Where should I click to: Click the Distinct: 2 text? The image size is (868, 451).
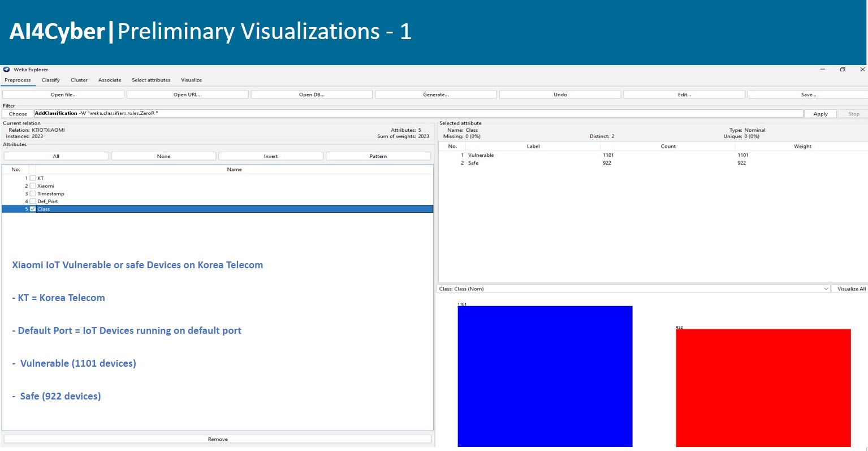tap(602, 136)
